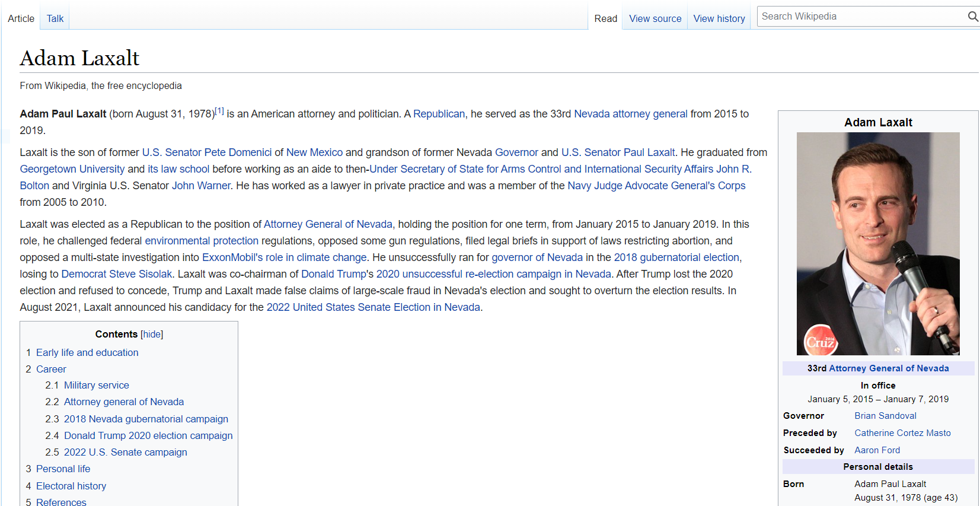Viewport: 980px width, 506px height.
Task: Jump to 2.2 Attorney general of Nevada
Action: tap(124, 402)
